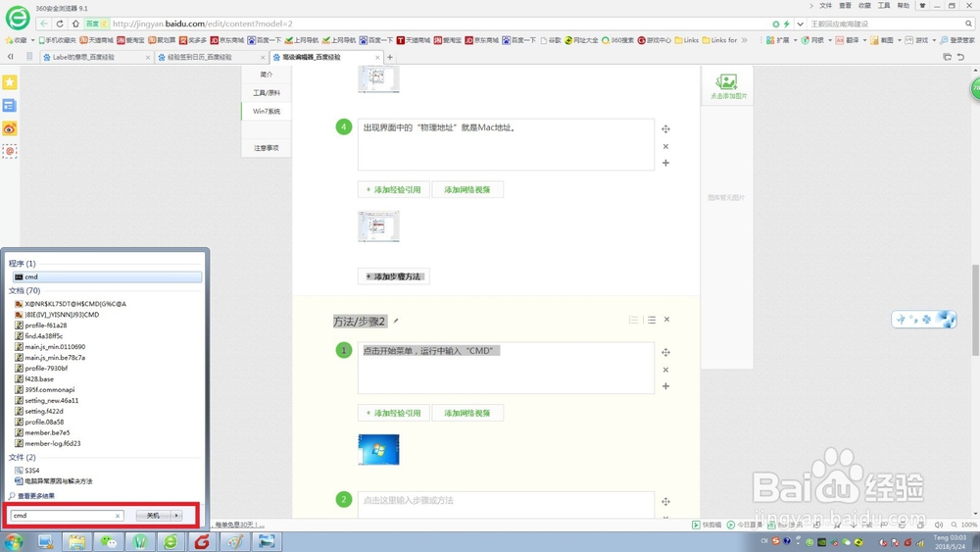Open the file explorer taskbar icon
This screenshot has width=980, height=552.
(x=77, y=541)
